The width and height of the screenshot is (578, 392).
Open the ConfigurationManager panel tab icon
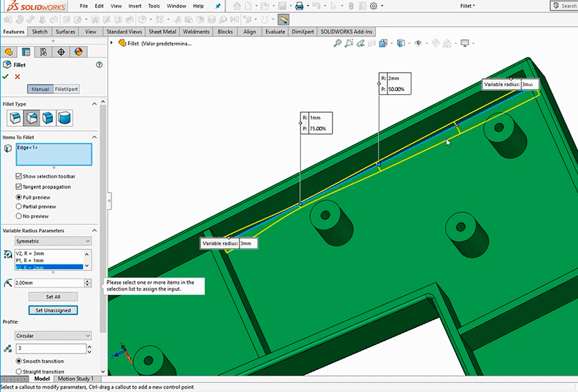43,52
